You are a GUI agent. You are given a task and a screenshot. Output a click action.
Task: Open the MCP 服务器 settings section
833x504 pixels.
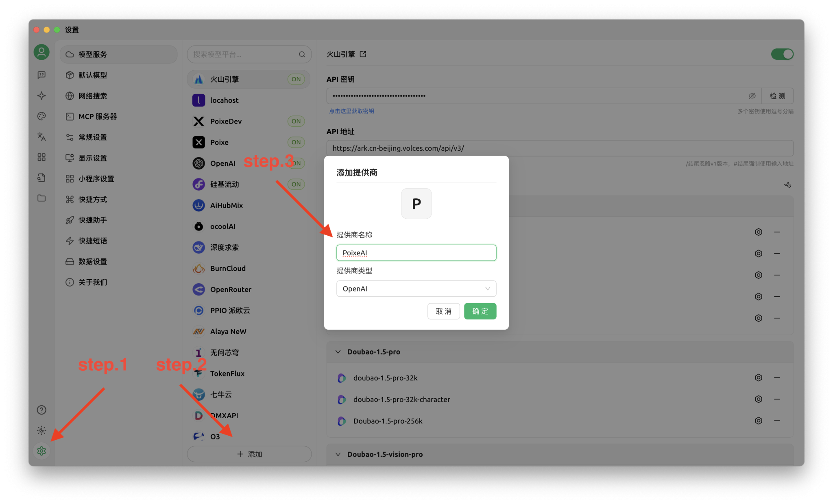click(x=118, y=117)
